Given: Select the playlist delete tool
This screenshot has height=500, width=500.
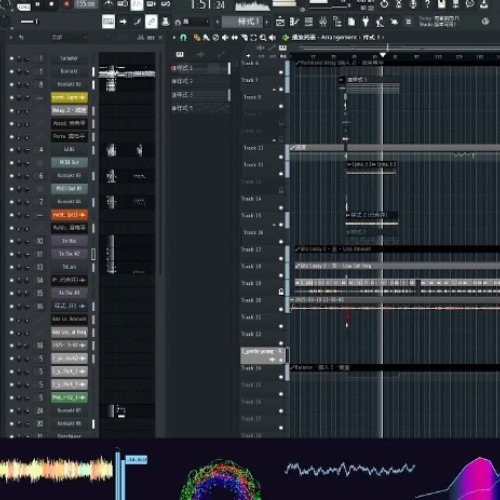Looking at the screenshot, I should (216, 37).
